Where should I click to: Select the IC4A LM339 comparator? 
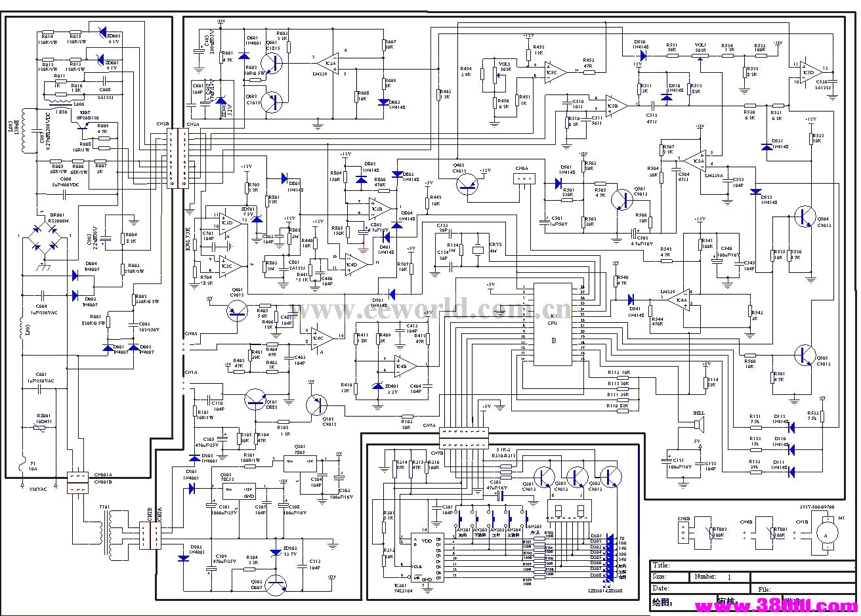(x=679, y=300)
